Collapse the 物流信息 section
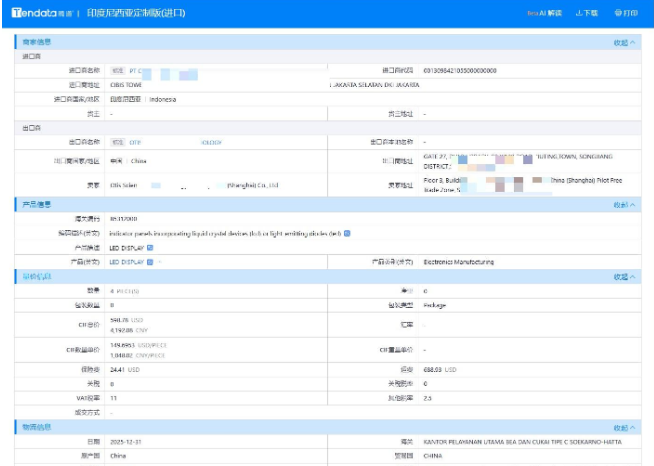This screenshot has height=466, width=654. click(624, 427)
